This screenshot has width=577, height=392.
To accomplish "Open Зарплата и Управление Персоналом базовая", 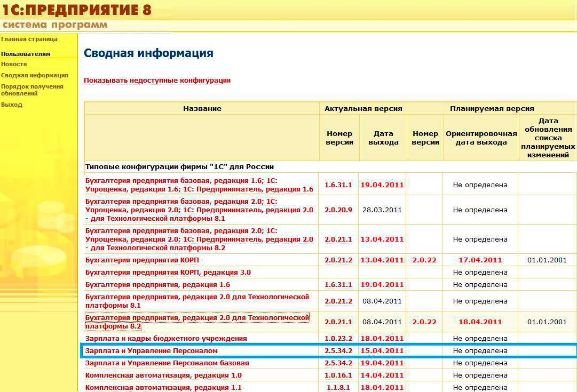I will pos(167,363).
